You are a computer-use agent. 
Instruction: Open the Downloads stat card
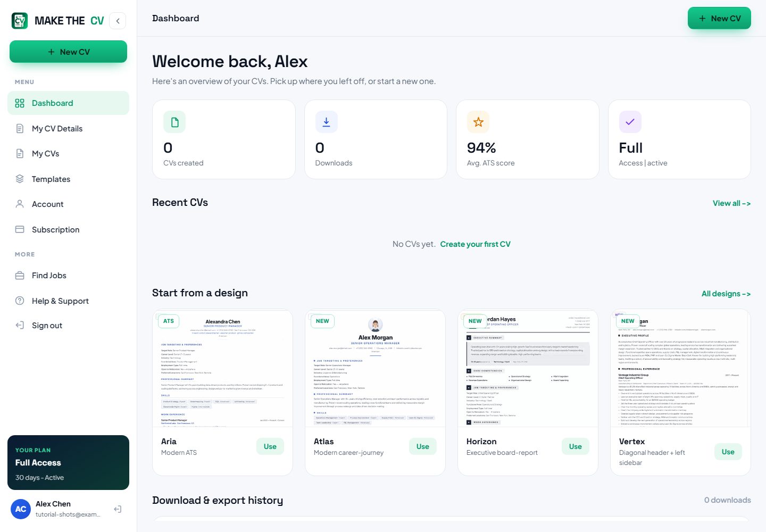point(376,139)
